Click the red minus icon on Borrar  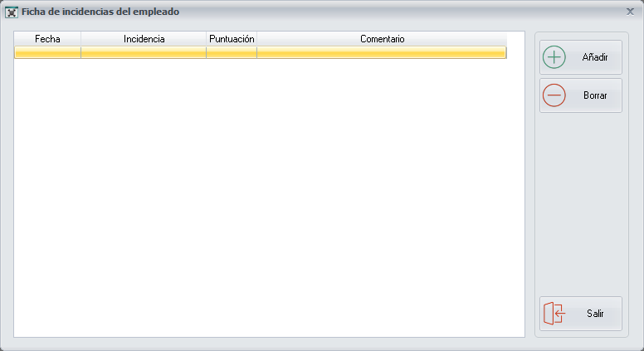coord(554,95)
